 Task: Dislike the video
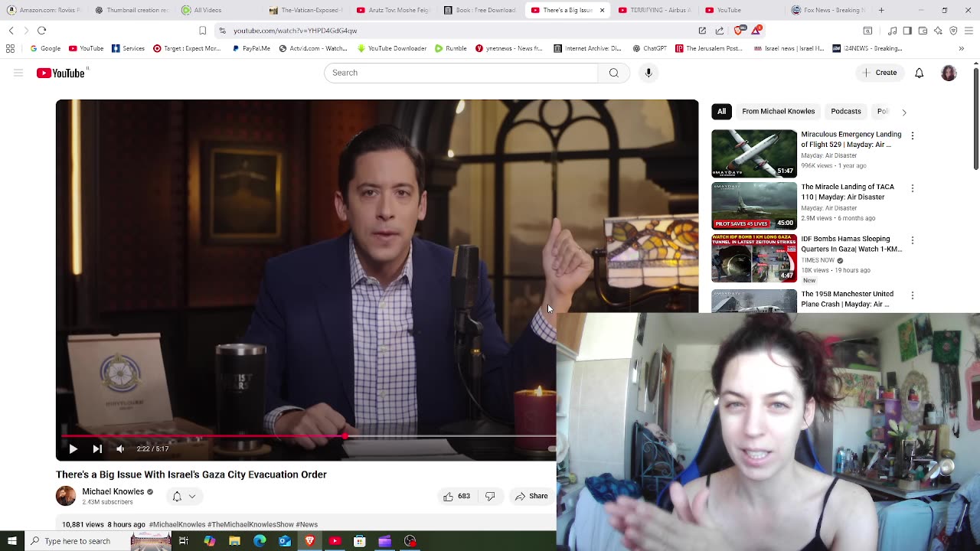(490, 497)
